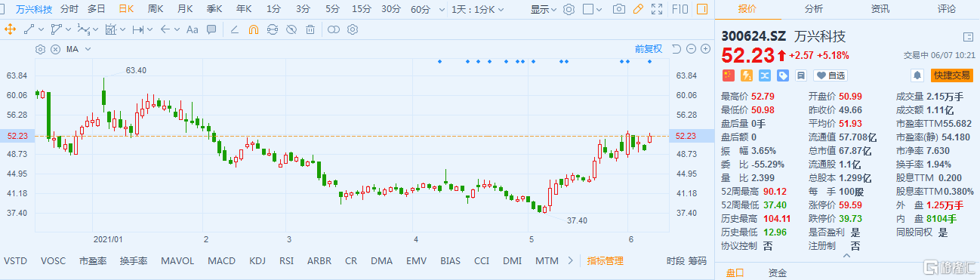Click the overlapping circles compare icon
The width and height of the screenshot is (980, 280).
tap(333, 29)
